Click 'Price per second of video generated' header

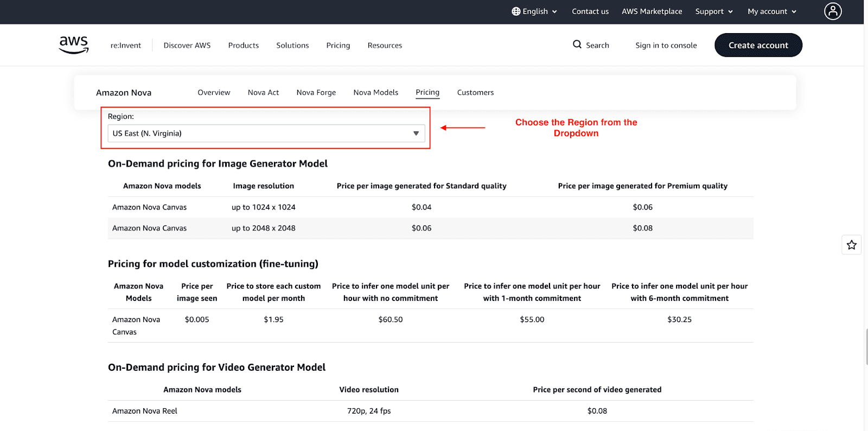point(597,390)
